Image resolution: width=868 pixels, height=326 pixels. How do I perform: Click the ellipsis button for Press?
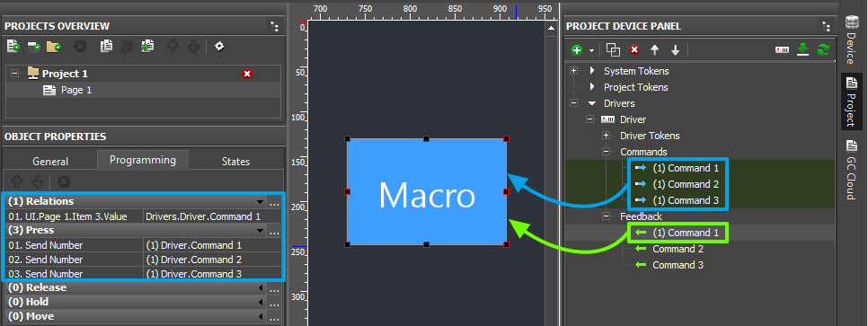tap(275, 230)
